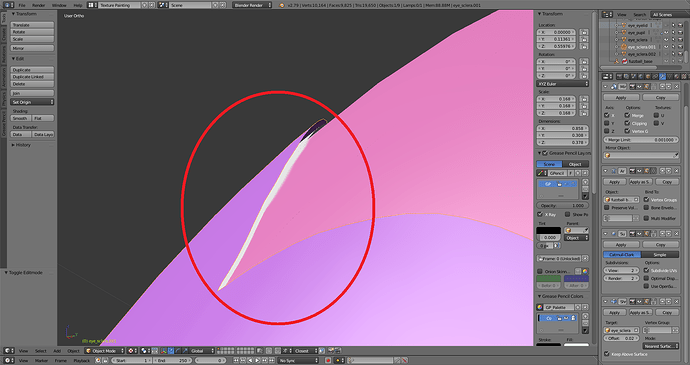Switch Grease Pencil source to Object
The image size is (690, 365).
(576, 164)
